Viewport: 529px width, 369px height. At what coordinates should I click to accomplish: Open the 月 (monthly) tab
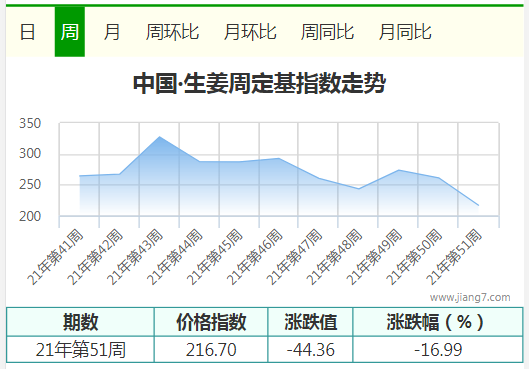[x=112, y=32]
